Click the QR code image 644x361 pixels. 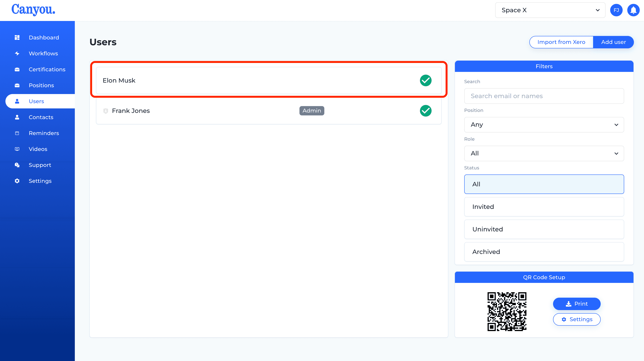507,311
